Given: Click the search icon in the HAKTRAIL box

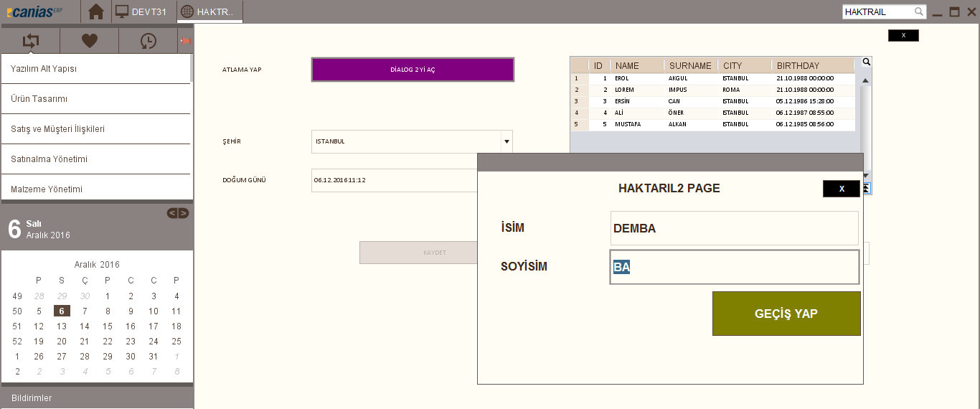Looking at the screenshot, I should pyautogui.click(x=919, y=12).
